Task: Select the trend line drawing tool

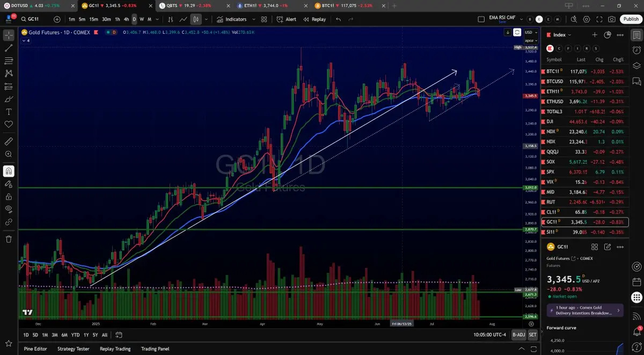Action: [9, 48]
